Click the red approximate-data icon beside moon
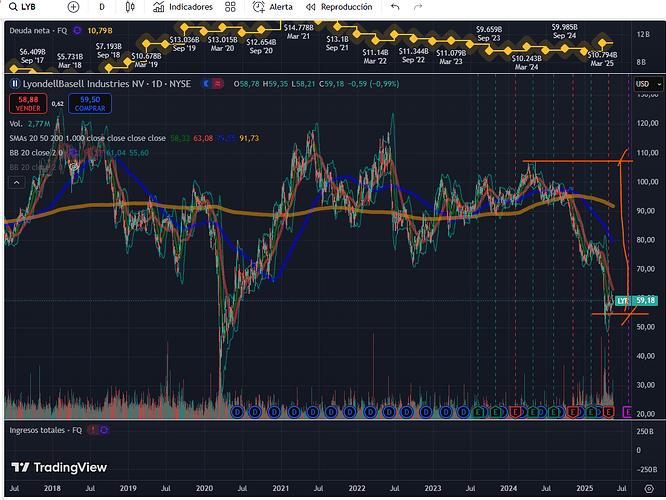This screenshot has width=666, height=500. point(217,84)
